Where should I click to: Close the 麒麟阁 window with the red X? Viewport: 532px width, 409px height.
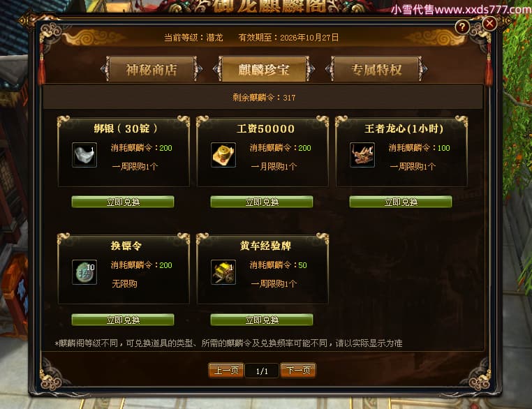[489, 24]
